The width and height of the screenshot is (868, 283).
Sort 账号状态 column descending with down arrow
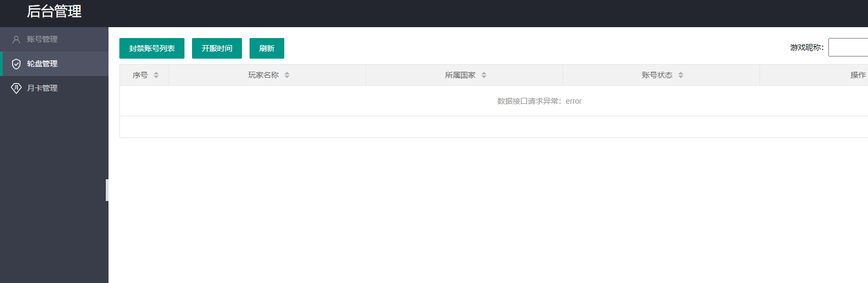click(681, 77)
